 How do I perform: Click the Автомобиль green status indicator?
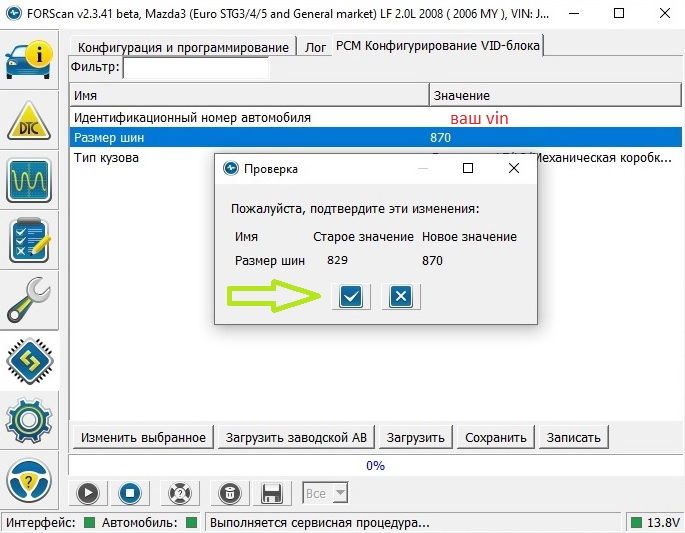191,523
